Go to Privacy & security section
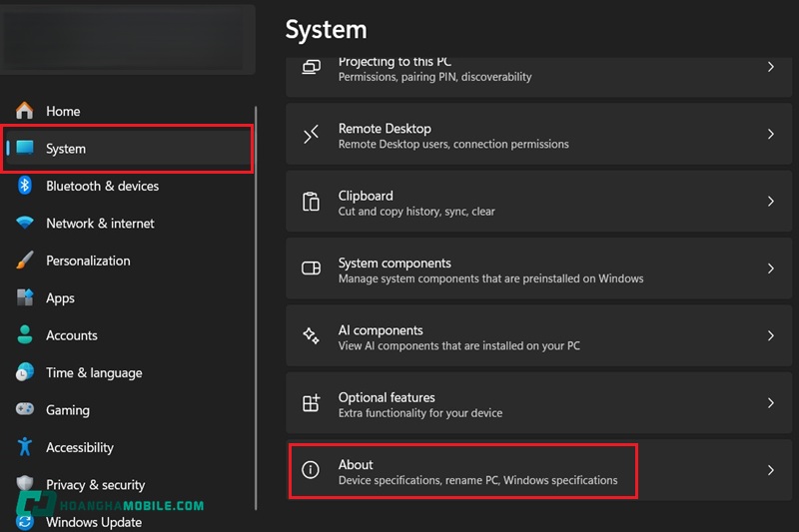Viewport: 799px width, 532px height. click(95, 485)
